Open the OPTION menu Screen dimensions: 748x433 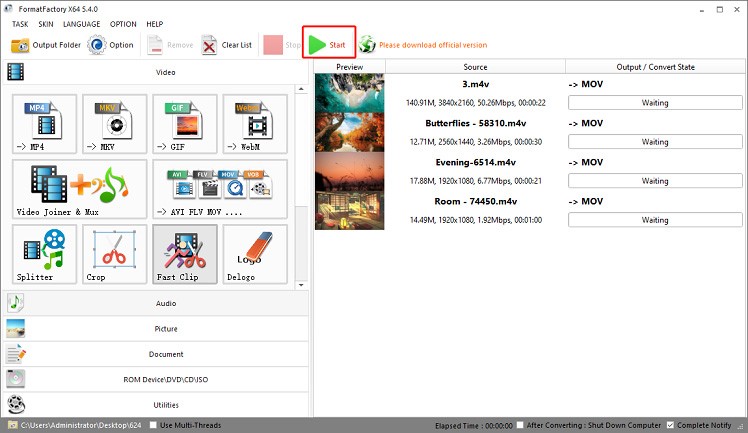pos(123,24)
